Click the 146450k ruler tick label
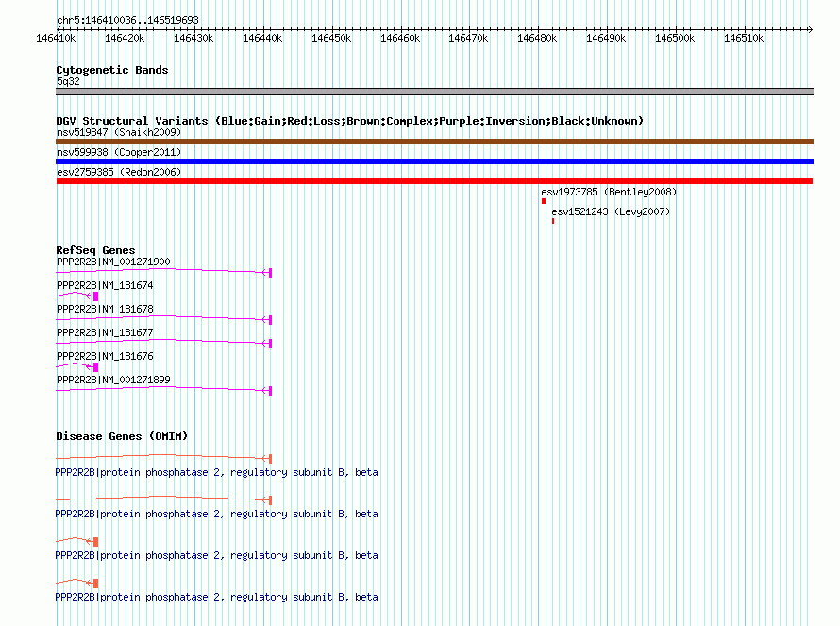 pyautogui.click(x=331, y=38)
